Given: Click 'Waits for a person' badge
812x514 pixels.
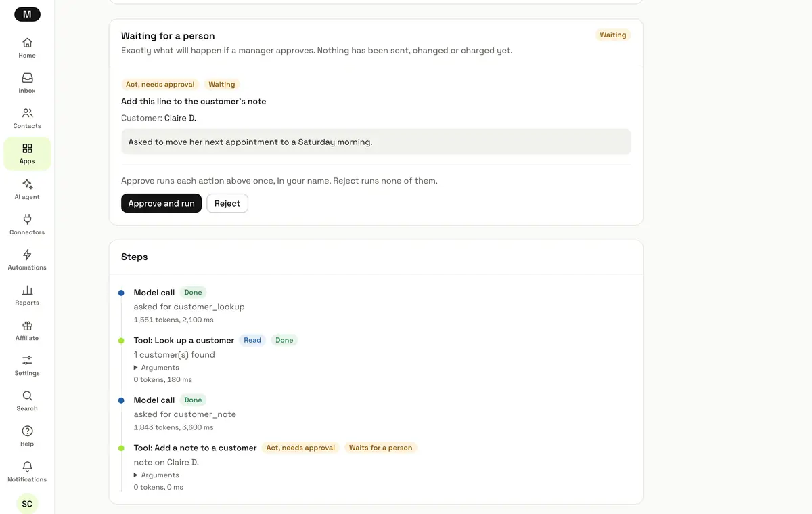Looking at the screenshot, I should pos(381,448).
